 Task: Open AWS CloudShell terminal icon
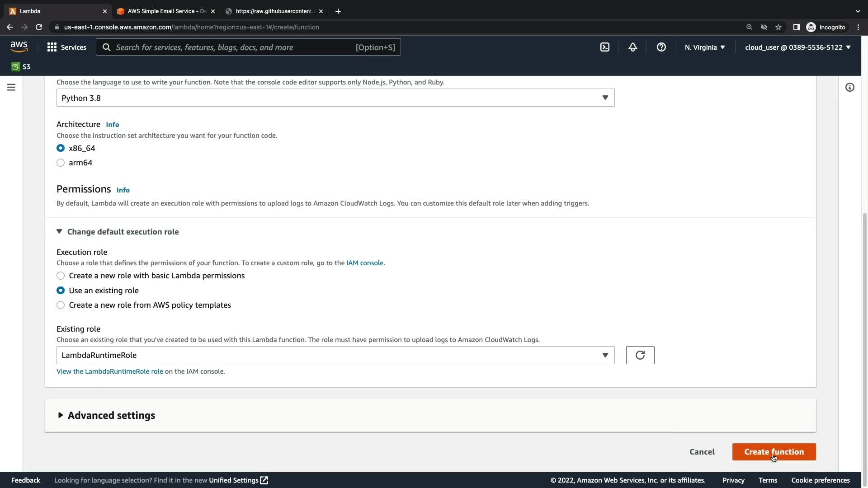pos(605,47)
